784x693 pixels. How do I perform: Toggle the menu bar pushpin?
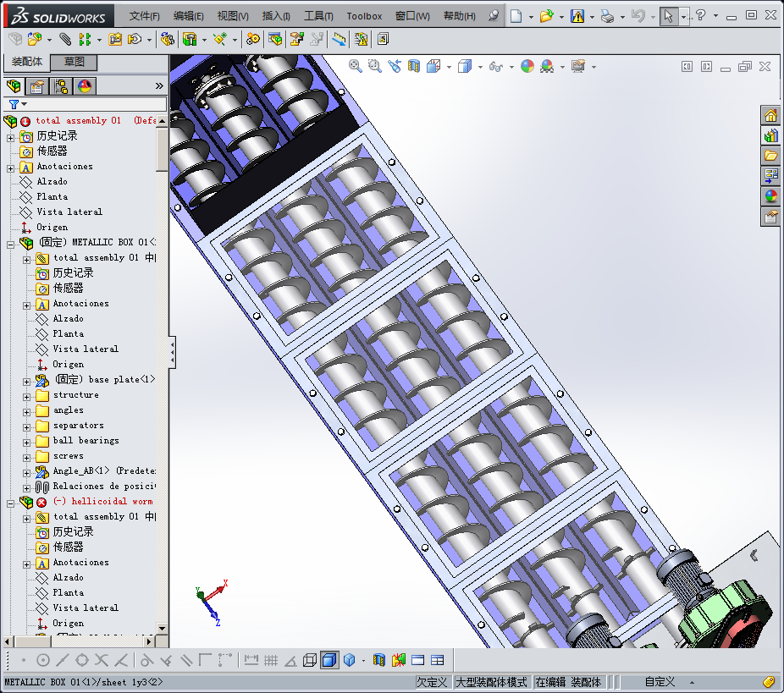[494, 15]
